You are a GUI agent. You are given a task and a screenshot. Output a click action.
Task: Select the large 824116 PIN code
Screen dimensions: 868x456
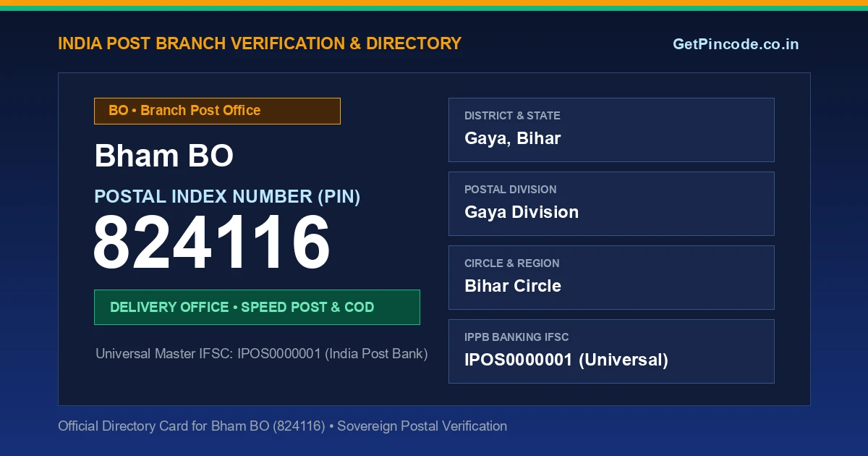coord(212,243)
